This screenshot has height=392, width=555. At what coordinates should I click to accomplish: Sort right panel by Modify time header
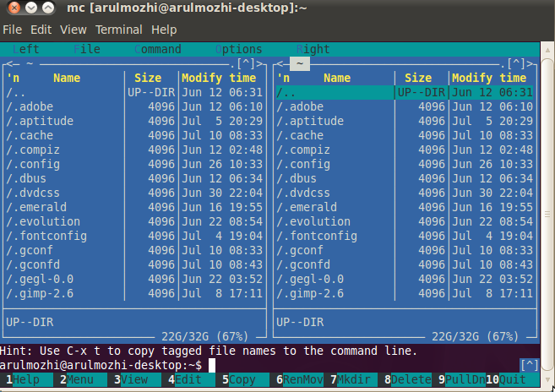coord(489,78)
